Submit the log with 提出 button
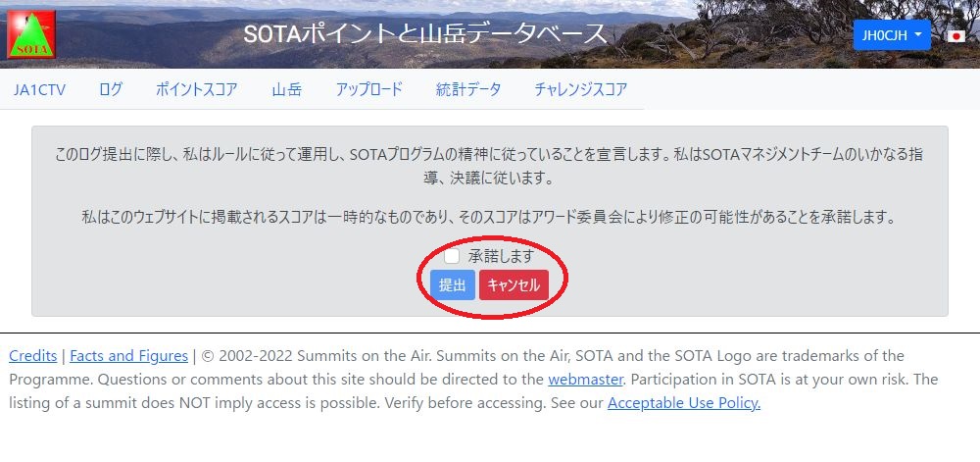The image size is (980, 462). (453, 285)
